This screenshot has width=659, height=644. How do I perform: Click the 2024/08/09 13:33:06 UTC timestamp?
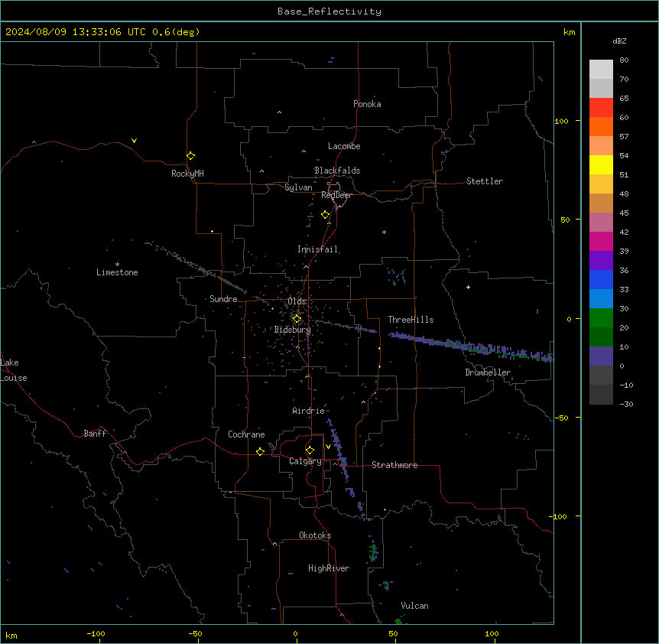point(76,32)
